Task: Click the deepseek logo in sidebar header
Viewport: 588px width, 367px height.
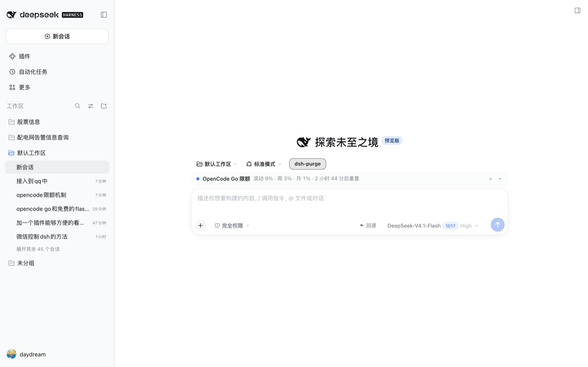Action: 33,15
